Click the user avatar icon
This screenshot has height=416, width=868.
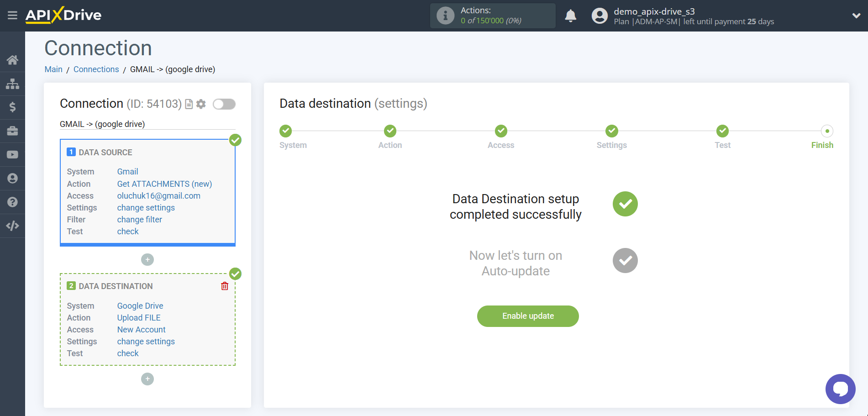click(x=600, y=16)
